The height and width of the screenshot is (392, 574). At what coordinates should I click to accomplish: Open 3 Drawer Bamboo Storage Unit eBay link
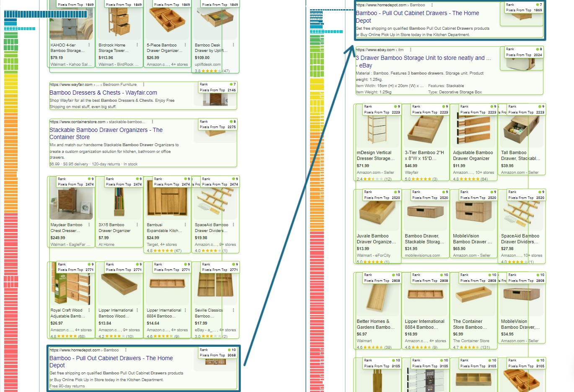423,62
